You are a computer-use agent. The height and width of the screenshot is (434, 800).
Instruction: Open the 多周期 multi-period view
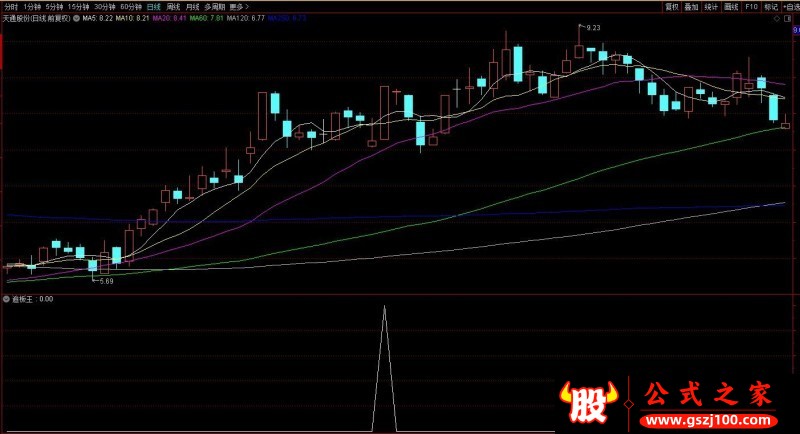(x=214, y=7)
